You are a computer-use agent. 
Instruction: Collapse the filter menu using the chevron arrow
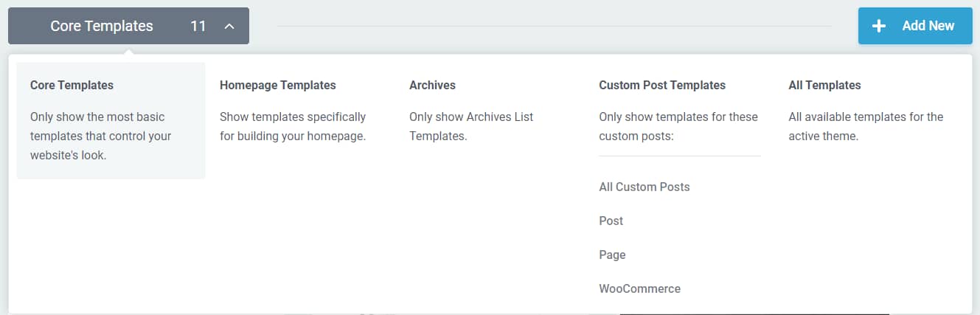(x=229, y=26)
